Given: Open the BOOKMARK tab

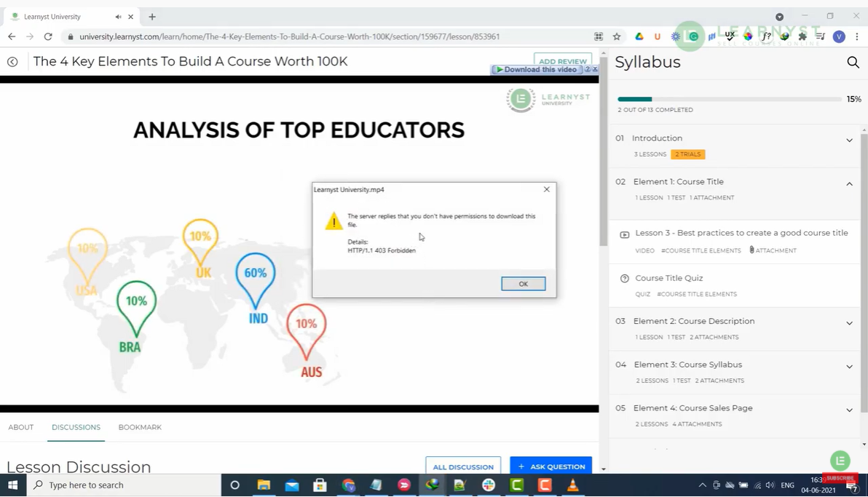Looking at the screenshot, I should [x=140, y=427].
